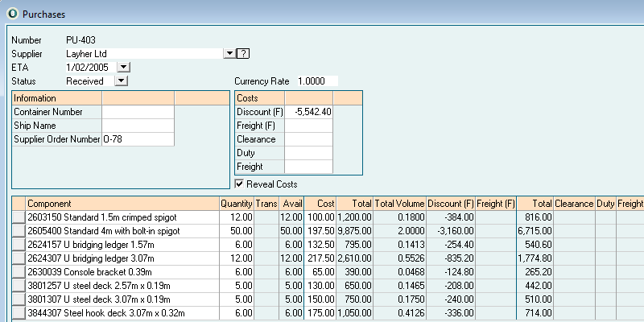Click the Total Volume column header
The image size is (644, 322).
click(399, 204)
